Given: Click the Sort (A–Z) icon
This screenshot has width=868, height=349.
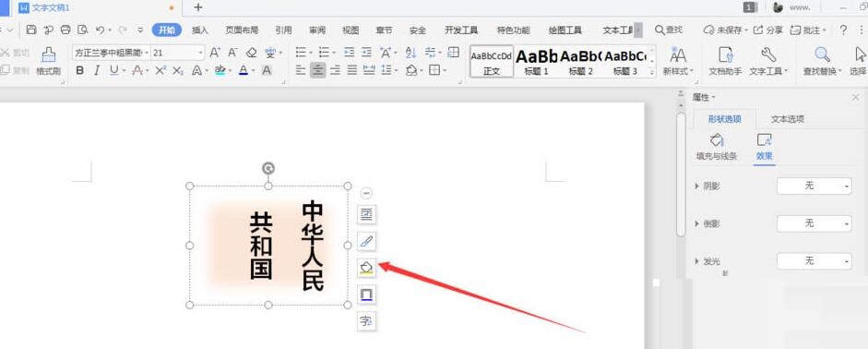Looking at the screenshot, I should click(410, 53).
